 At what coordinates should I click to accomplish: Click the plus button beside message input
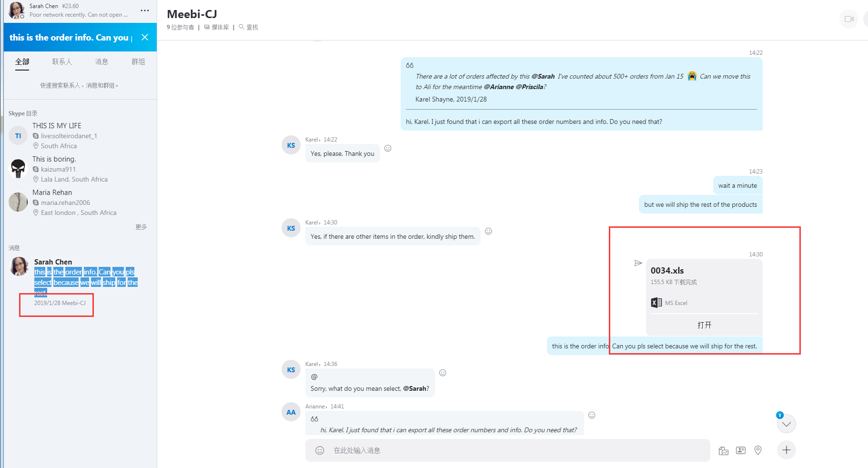[786, 450]
